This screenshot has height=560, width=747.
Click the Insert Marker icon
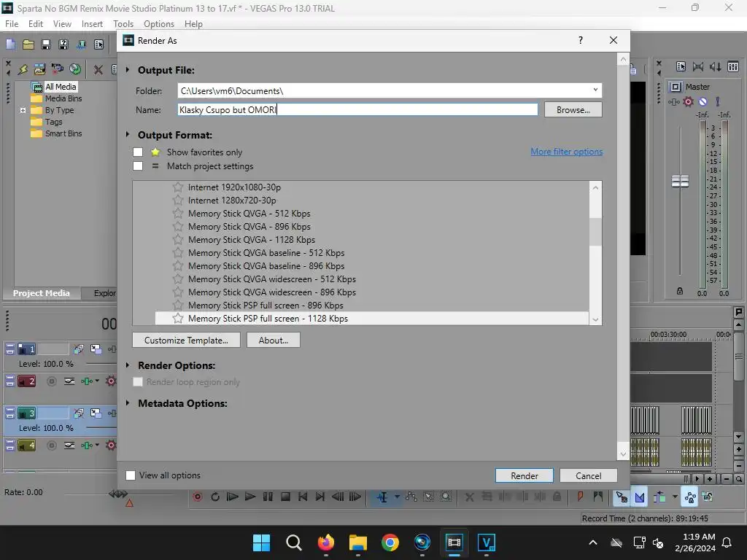click(x=580, y=497)
